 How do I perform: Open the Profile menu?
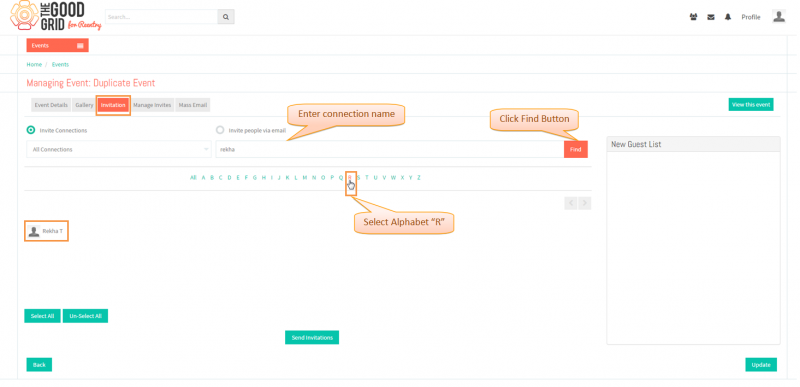point(751,17)
